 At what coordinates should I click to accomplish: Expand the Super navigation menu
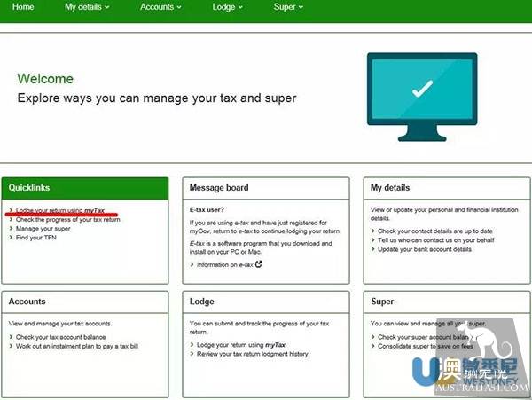click(x=288, y=7)
